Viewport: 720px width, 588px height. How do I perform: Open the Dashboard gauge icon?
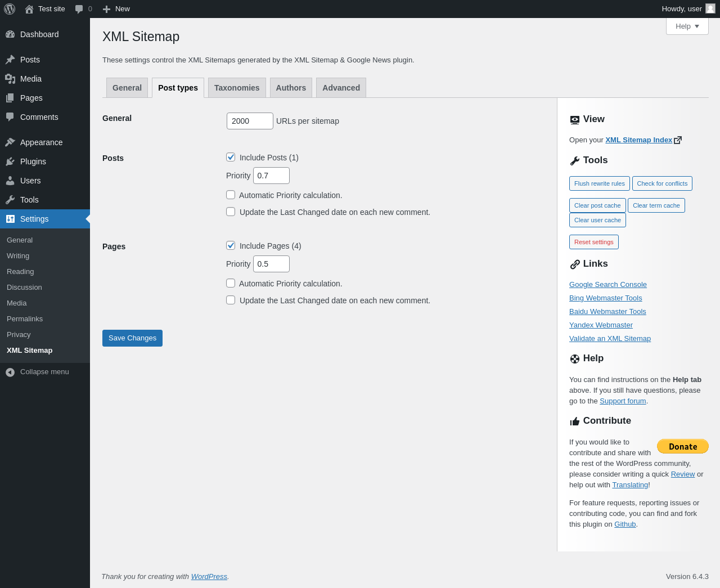(x=10, y=34)
